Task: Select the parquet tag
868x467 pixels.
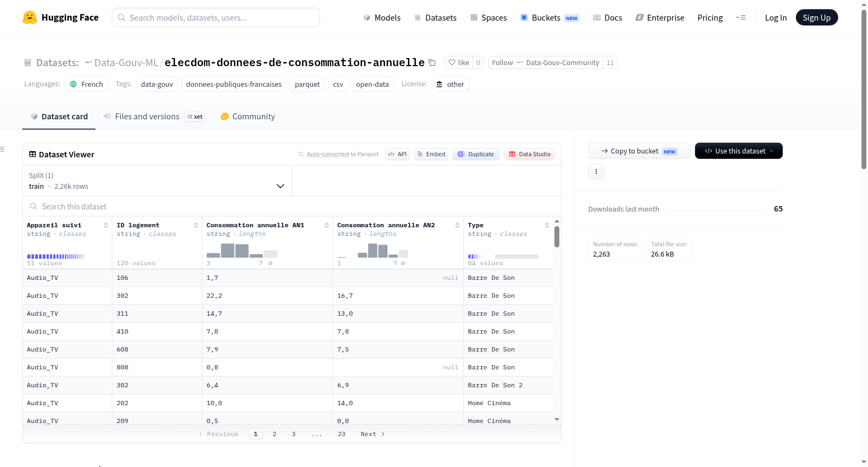Action: tap(307, 84)
